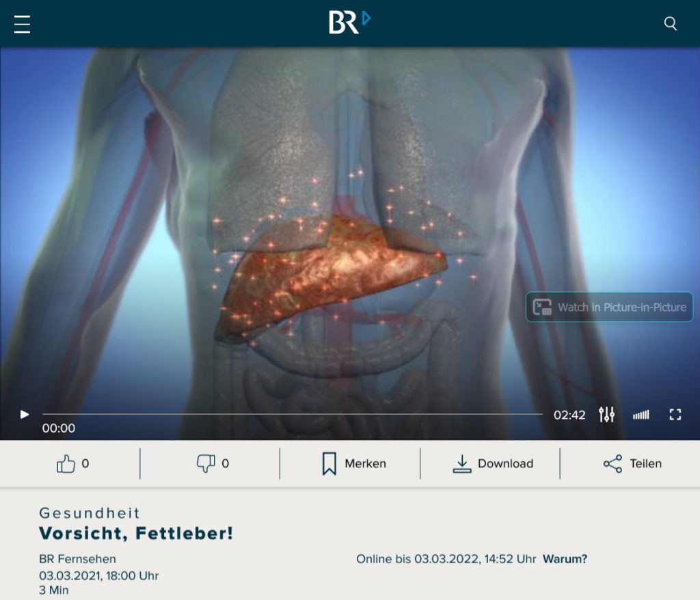Image resolution: width=700 pixels, height=600 pixels.
Task: Click the 02:42 duration display
Action: pyautogui.click(x=569, y=415)
